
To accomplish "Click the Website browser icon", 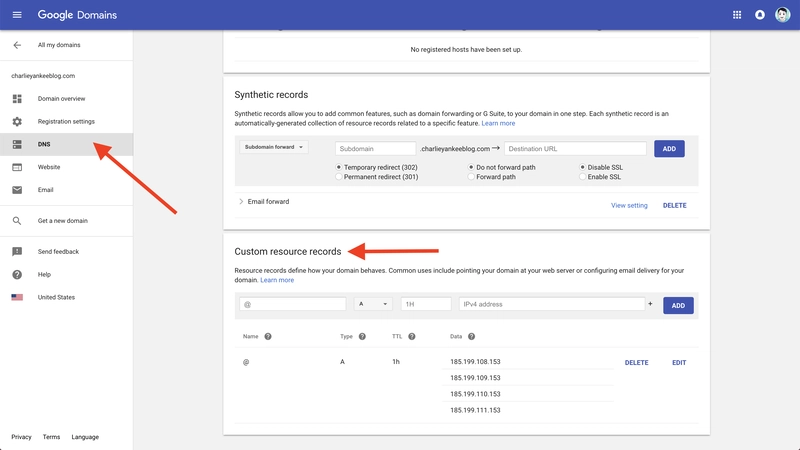I will 17,167.
